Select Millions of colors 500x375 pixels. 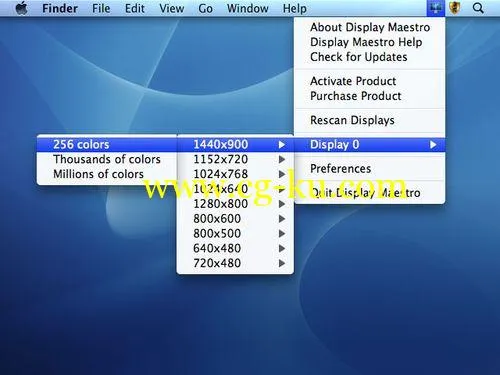click(x=107, y=174)
